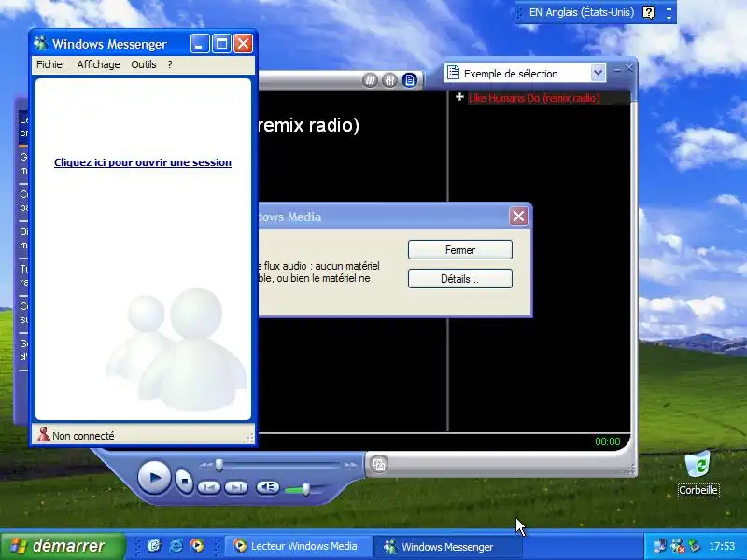Maximize the Windows Messenger window

(221, 44)
